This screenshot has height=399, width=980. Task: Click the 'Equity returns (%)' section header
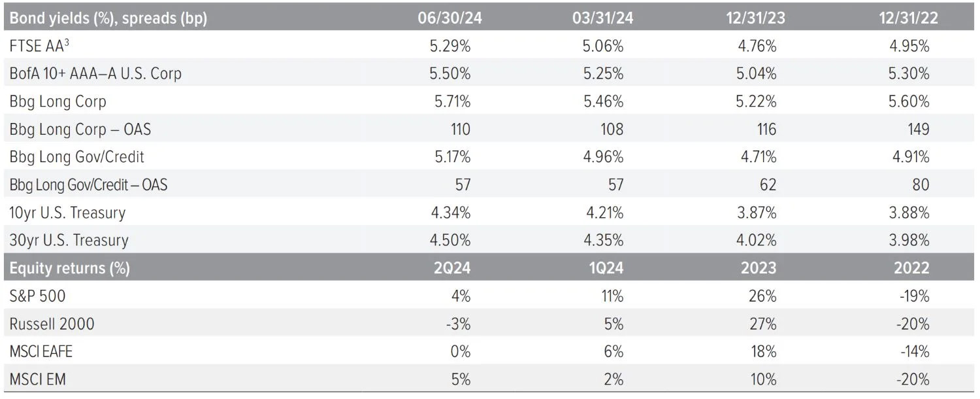tap(69, 268)
